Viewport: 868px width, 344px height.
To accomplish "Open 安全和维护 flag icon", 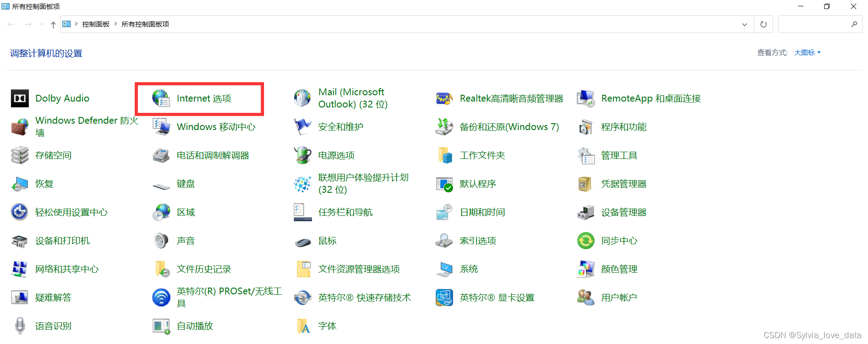I will [302, 127].
